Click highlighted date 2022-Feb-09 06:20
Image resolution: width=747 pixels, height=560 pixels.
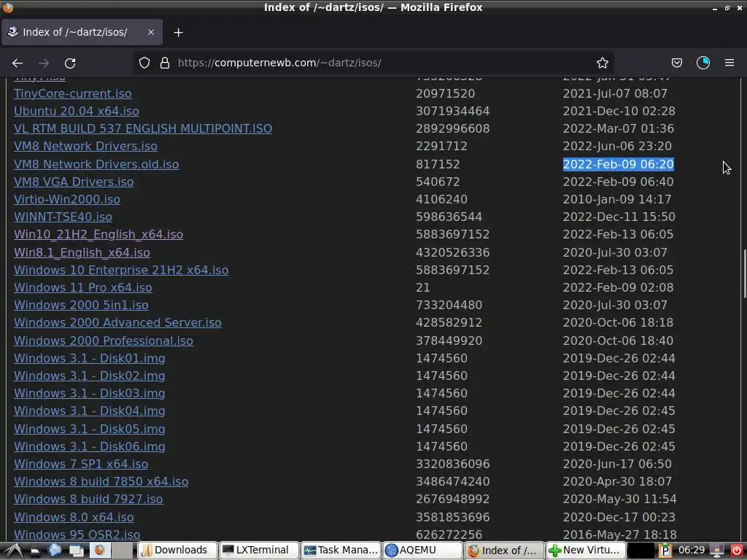point(618,164)
